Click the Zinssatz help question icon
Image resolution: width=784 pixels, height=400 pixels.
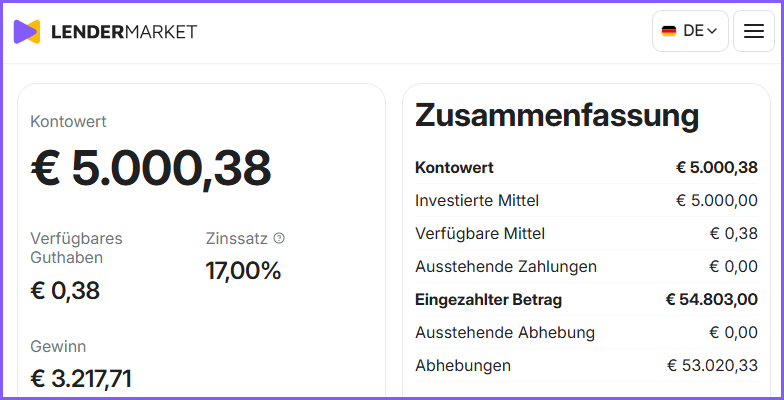(279, 238)
